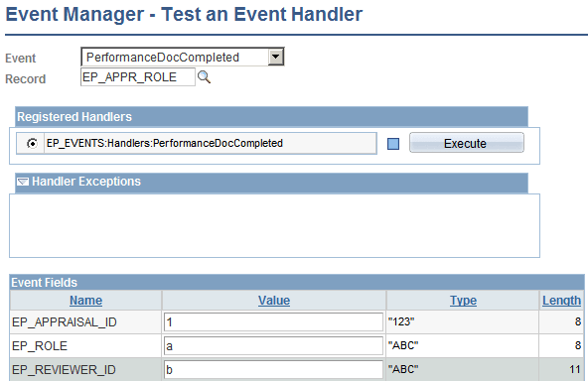Click the Record label
The height and width of the screenshot is (381, 588).
tap(25, 79)
